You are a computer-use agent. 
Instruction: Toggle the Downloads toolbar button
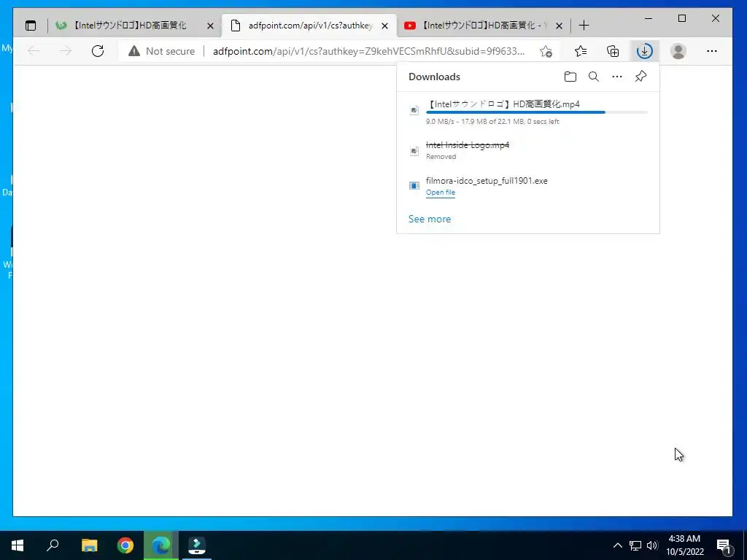point(645,51)
